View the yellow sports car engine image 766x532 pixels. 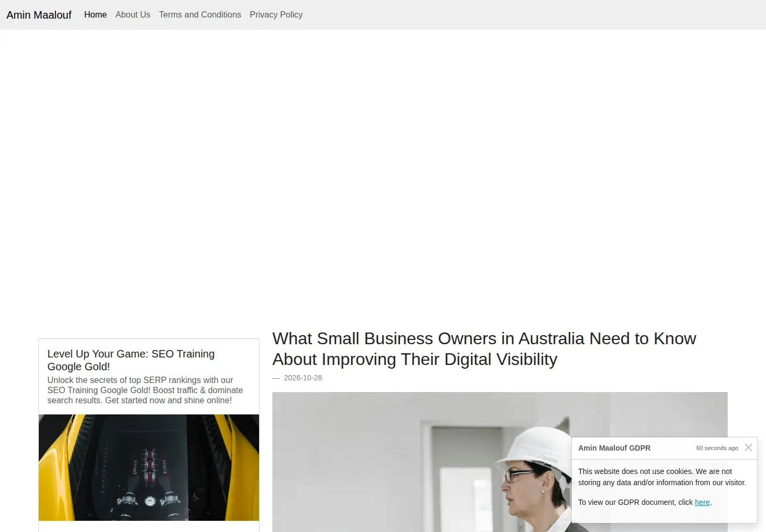point(149,468)
